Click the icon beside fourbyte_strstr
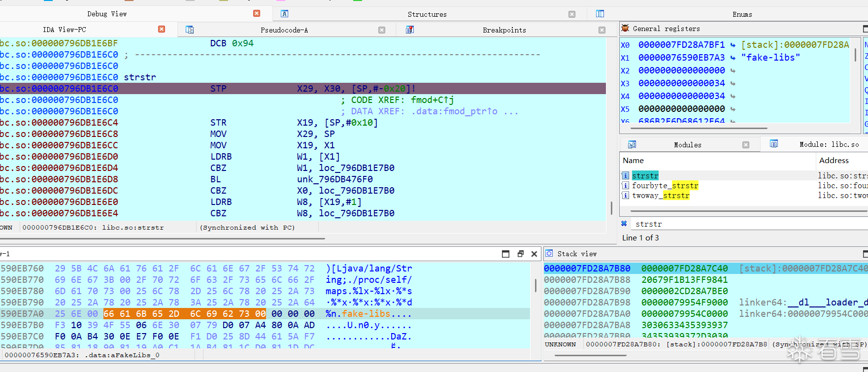This screenshot has width=868, height=372. click(625, 185)
